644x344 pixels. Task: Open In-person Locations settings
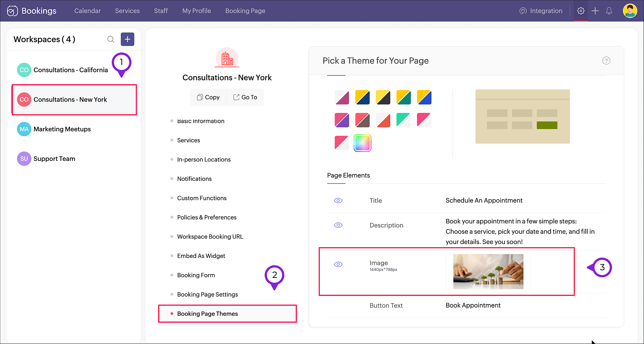pos(204,160)
